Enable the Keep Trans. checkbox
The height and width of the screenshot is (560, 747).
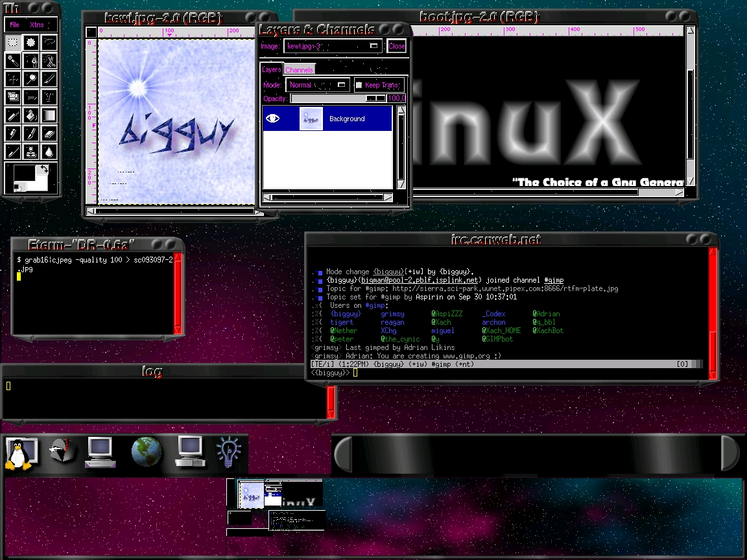pos(359,85)
